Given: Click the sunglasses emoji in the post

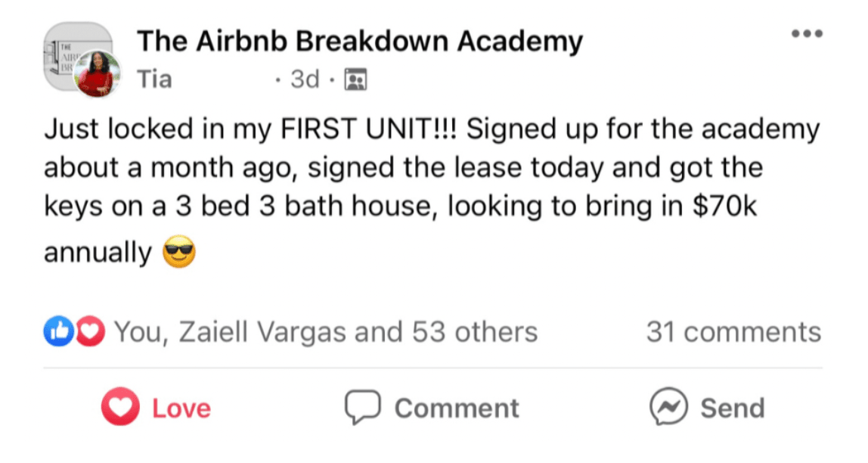Looking at the screenshot, I should tap(179, 252).
